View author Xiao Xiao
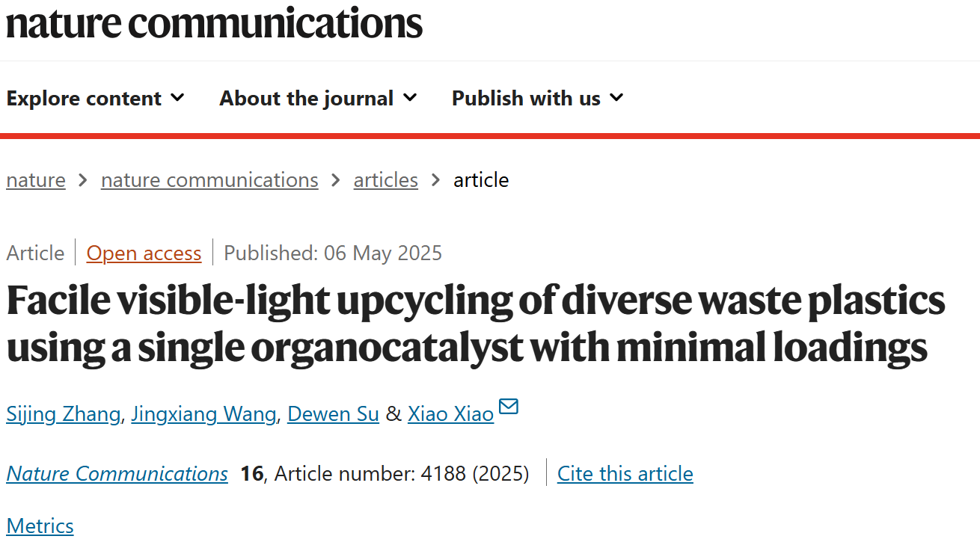The height and width of the screenshot is (542, 980). (450, 414)
